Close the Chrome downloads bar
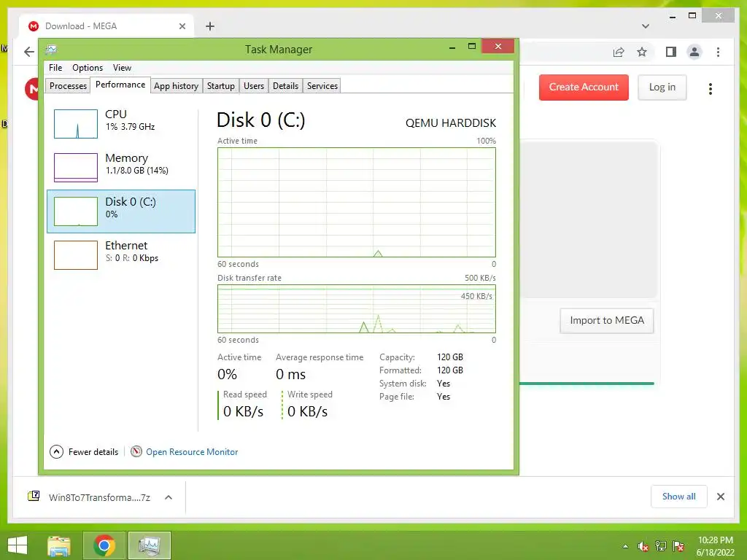The width and height of the screenshot is (747, 560). pyautogui.click(x=720, y=497)
